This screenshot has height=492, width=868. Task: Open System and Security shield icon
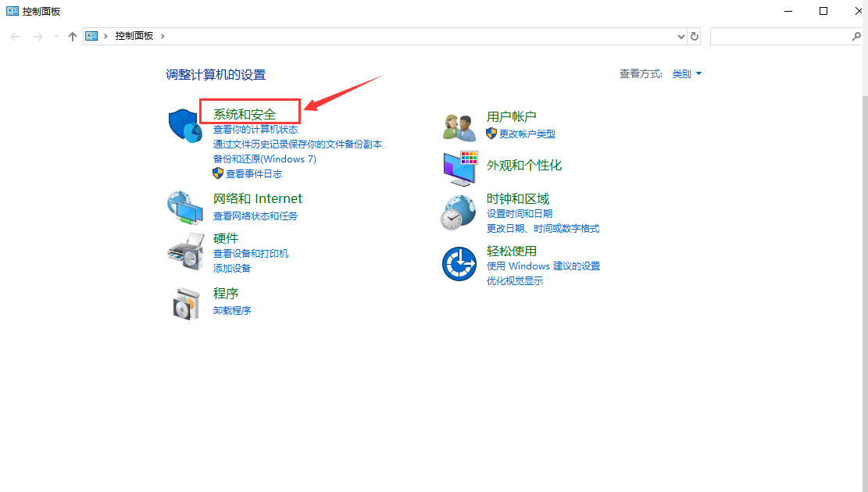pyautogui.click(x=185, y=126)
